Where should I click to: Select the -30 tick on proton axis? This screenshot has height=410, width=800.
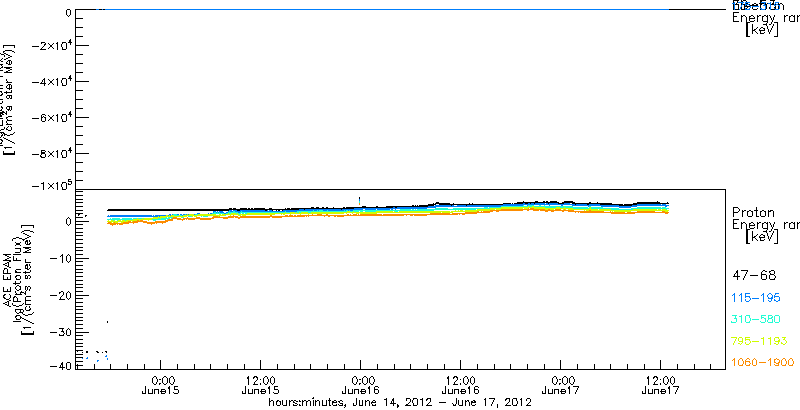60,332
